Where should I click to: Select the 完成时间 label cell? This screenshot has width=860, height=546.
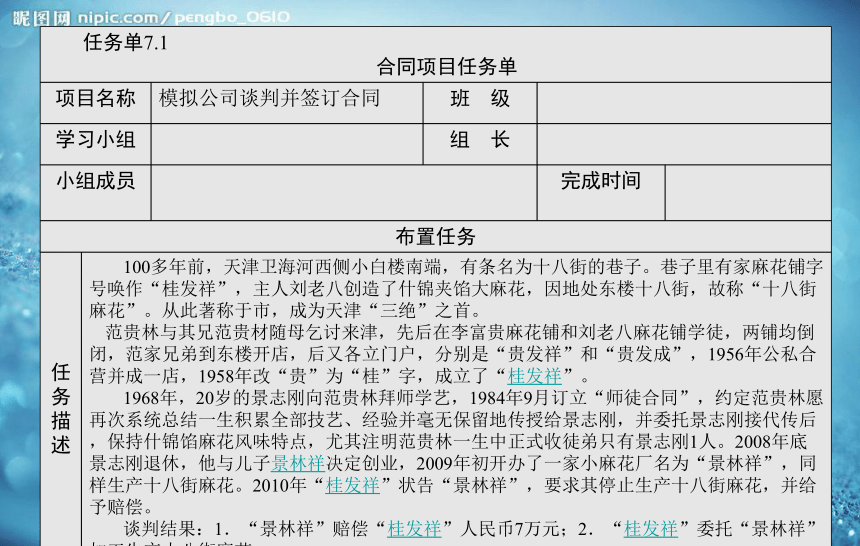[x=601, y=193]
